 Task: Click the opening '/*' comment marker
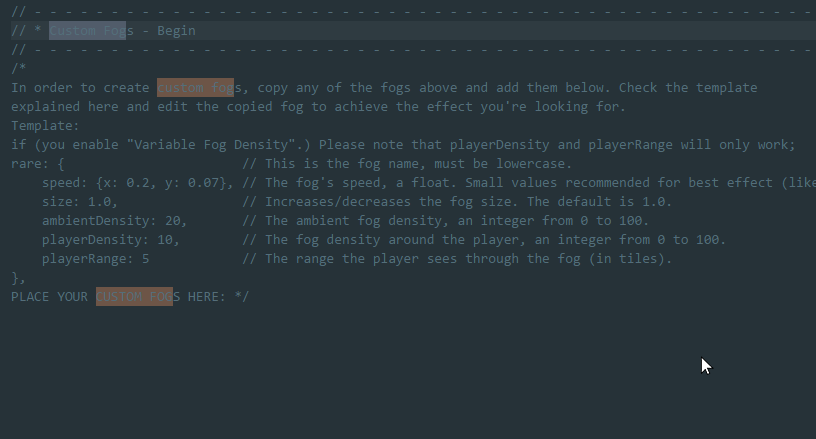point(19,68)
